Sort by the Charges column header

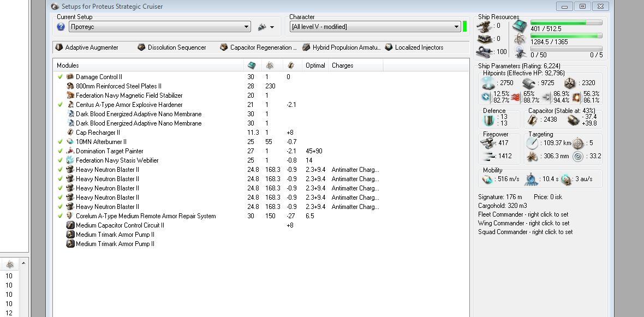[356, 65]
